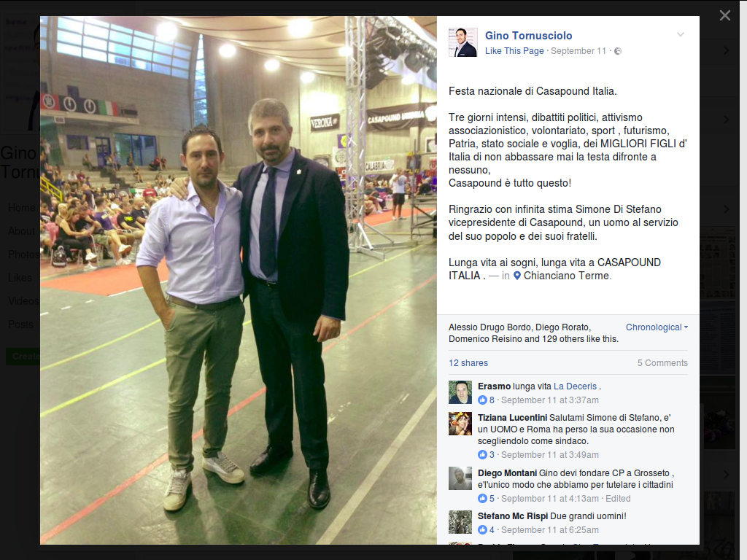The width and height of the screenshot is (747, 560).
Task: Open the public audience globe icon
Action: (x=618, y=51)
